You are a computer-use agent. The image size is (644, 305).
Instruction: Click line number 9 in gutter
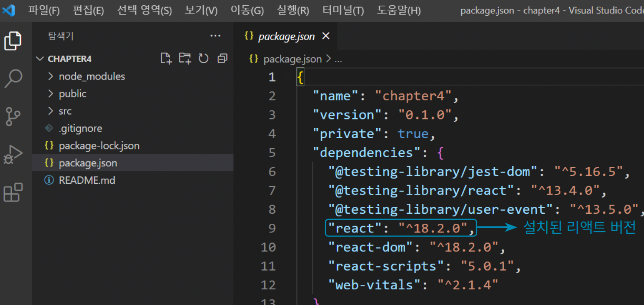(272, 228)
